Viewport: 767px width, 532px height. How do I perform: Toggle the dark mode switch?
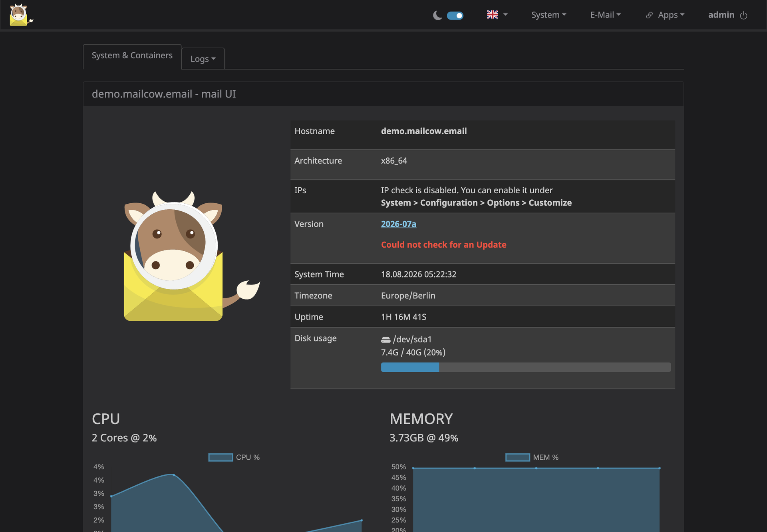[x=455, y=16]
